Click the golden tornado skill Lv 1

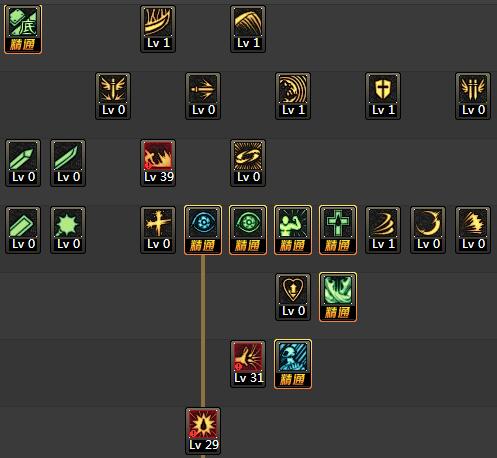pos(383,230)
